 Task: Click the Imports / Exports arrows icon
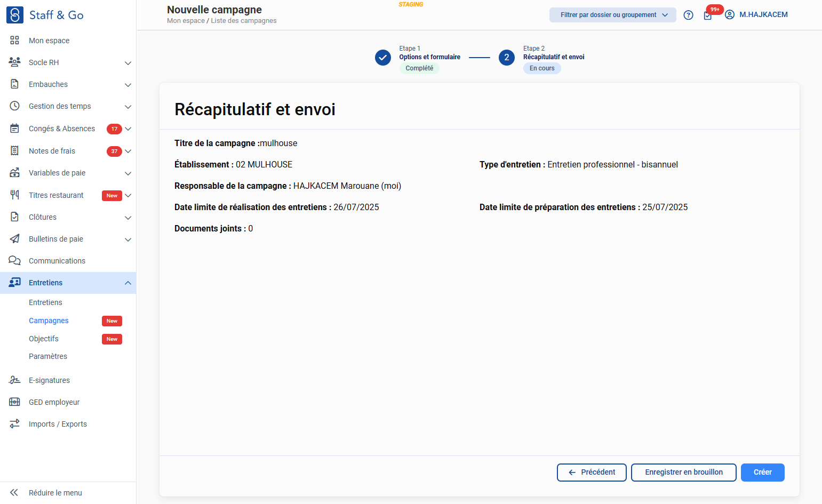point(14,424)
